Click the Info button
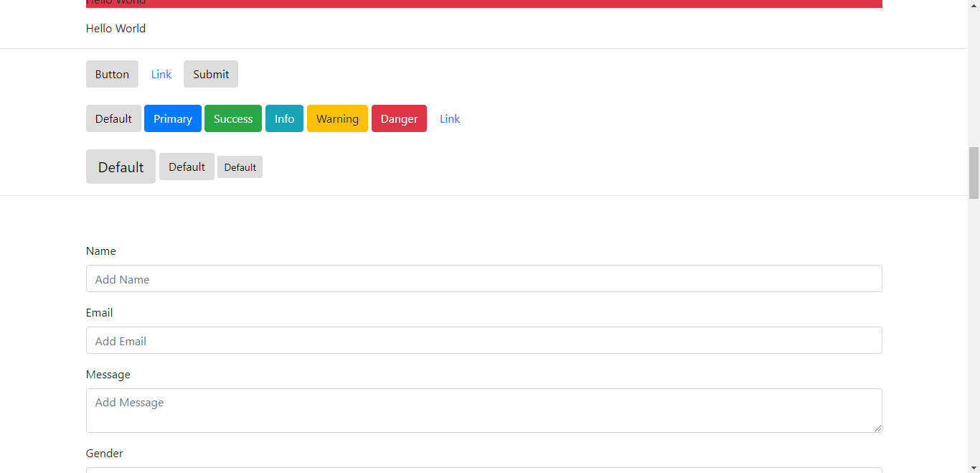The height and width of the screenshot is (473, 980). (x=284, y=118)
